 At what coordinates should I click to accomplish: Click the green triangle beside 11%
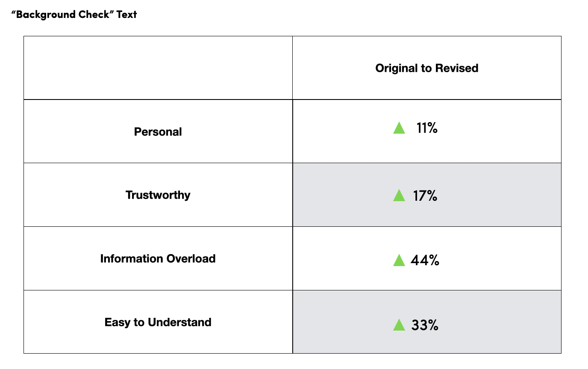click(x=399, y=128)
